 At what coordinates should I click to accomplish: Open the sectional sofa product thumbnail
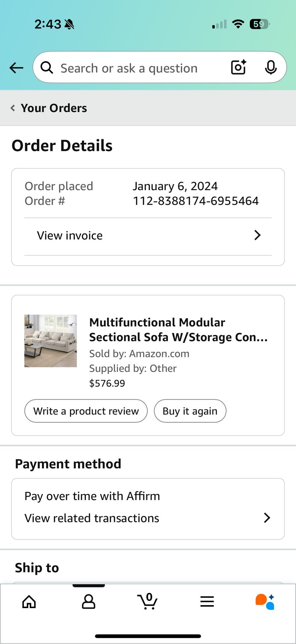click(51, 341)
